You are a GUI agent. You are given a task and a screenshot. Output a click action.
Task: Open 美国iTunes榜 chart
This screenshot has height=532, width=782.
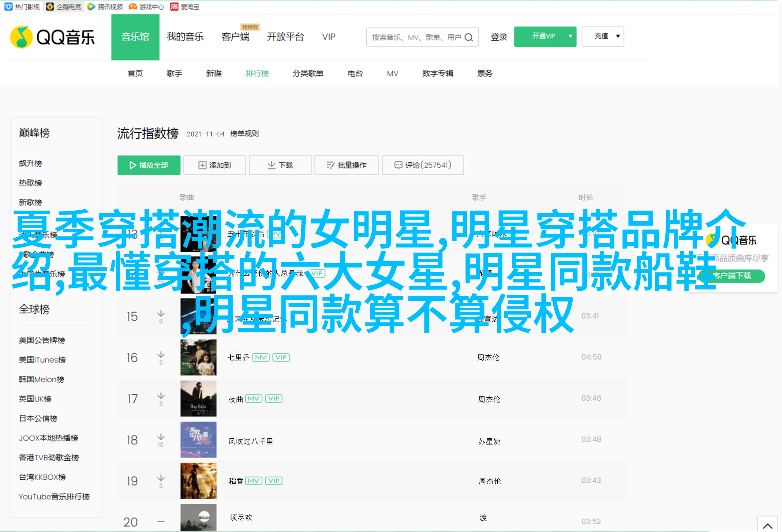tap(43, 360)
